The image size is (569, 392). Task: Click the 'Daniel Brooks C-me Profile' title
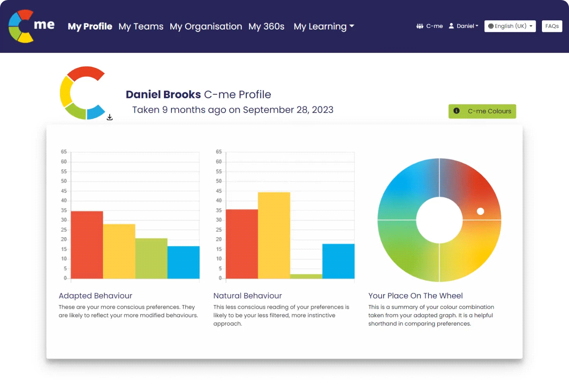tap(198, 94)
